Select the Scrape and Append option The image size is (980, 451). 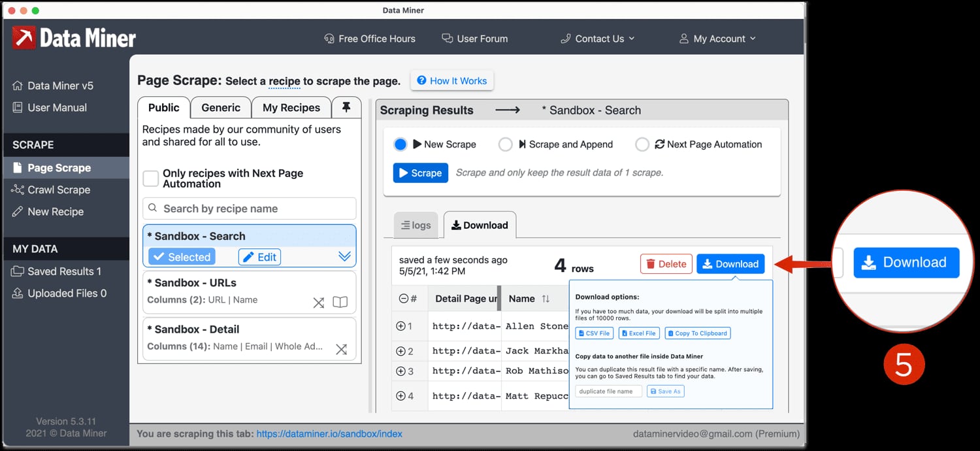click(x=505, y=144)
